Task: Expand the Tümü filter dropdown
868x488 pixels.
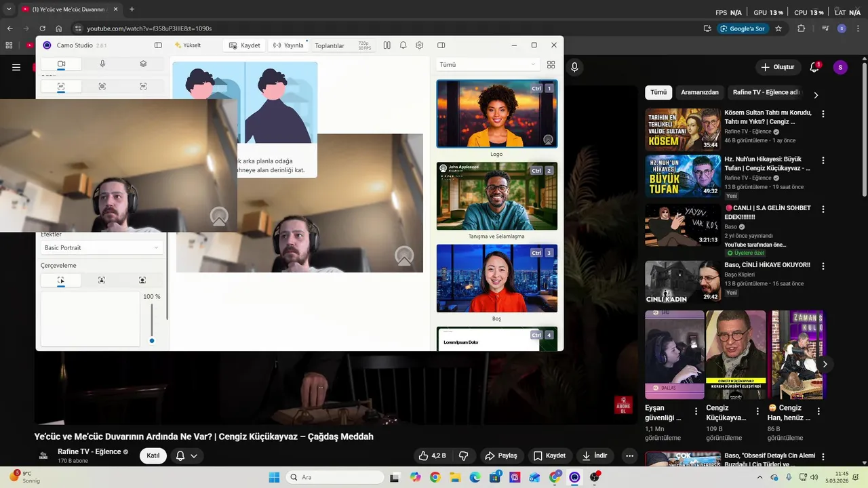Action: (x=488, y=64)
